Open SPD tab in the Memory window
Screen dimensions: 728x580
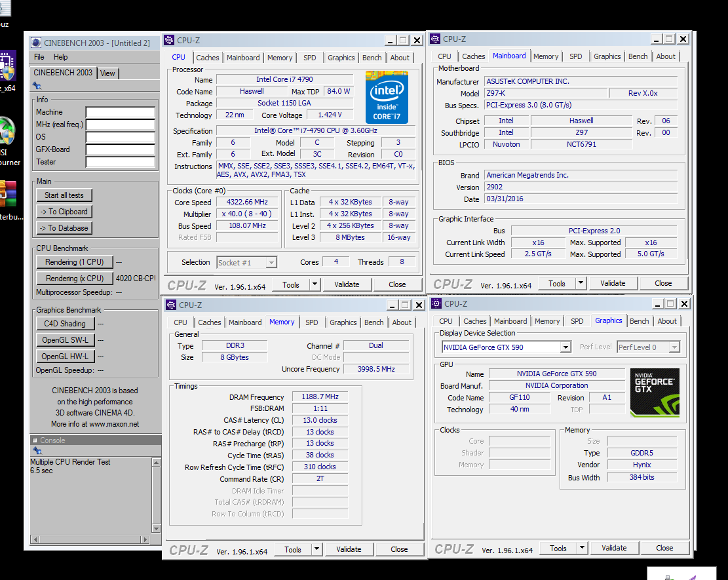point(311,322)
